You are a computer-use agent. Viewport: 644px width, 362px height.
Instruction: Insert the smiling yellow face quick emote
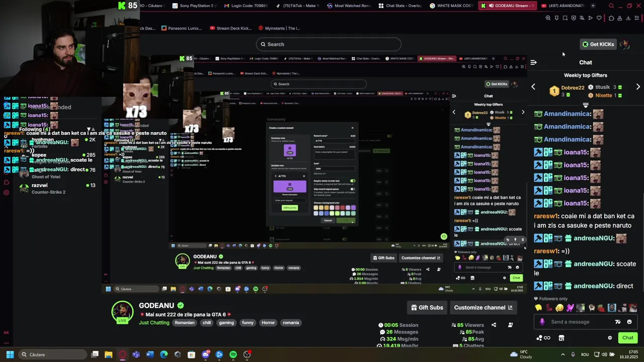(559, 308)
